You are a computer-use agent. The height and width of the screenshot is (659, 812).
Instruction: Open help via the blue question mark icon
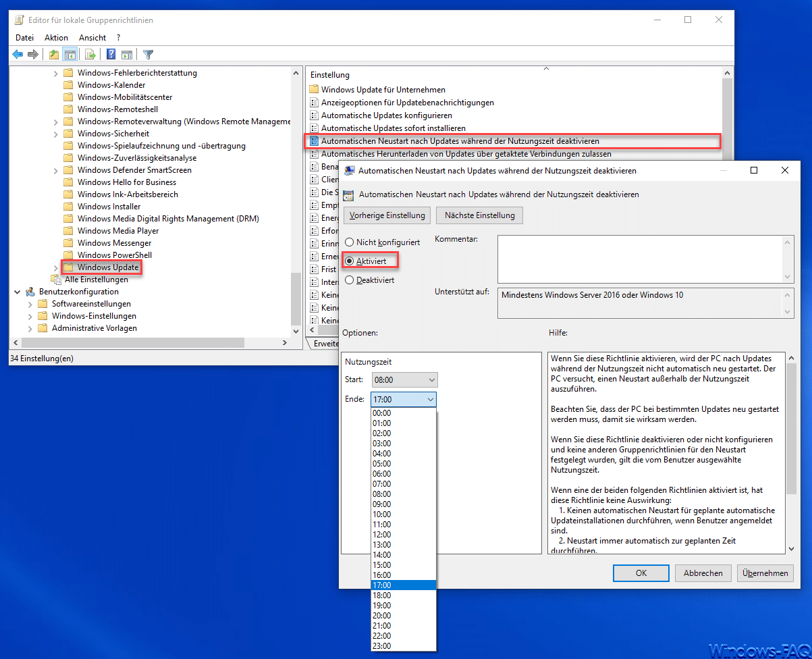[x=111, y=54]
